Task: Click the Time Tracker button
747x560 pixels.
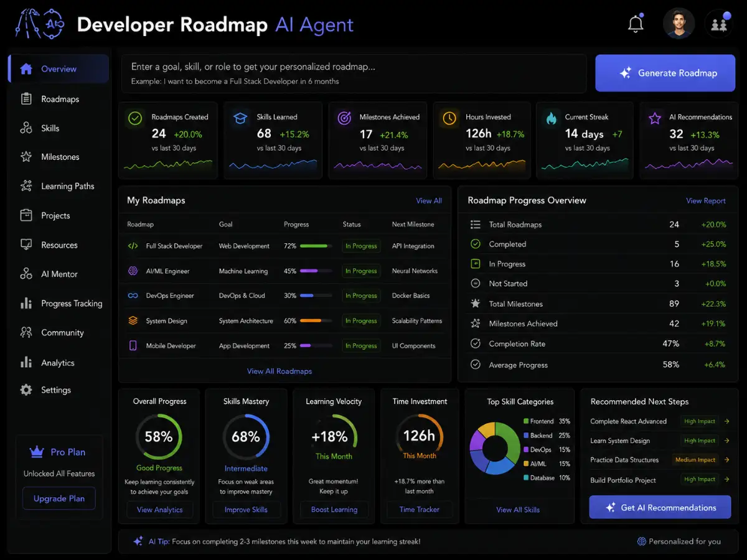Action: 420,510
